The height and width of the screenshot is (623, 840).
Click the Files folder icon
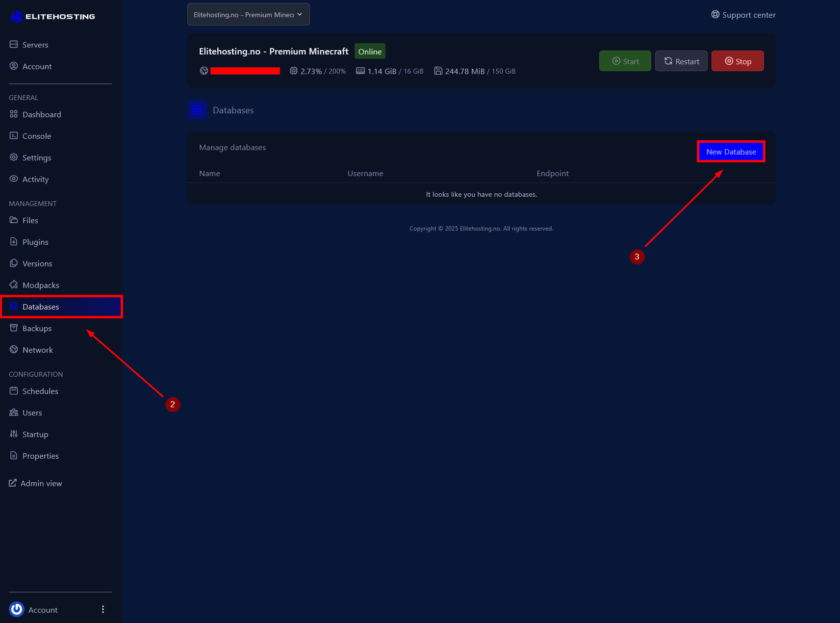[14, 220]
